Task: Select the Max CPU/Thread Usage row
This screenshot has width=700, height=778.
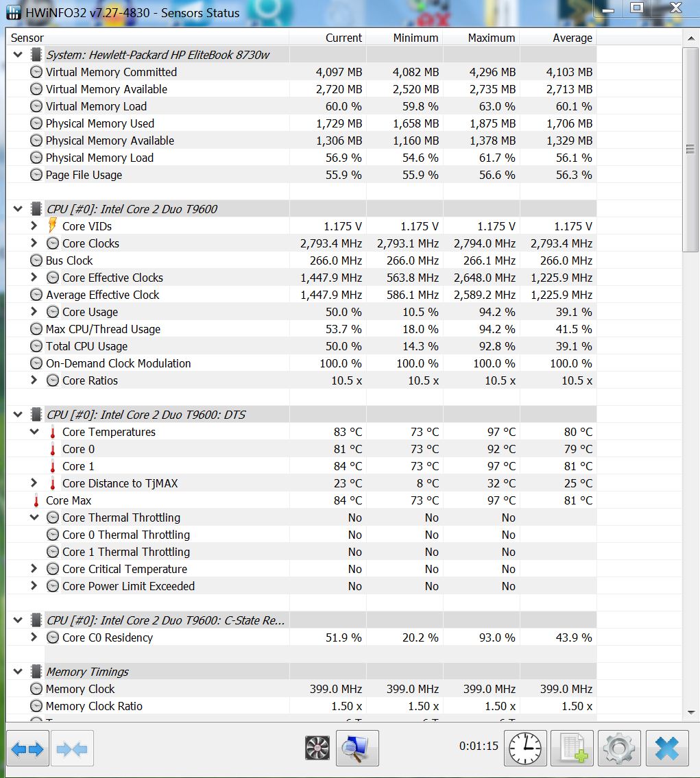Action: pyautogui.click(x=301, y=329)
